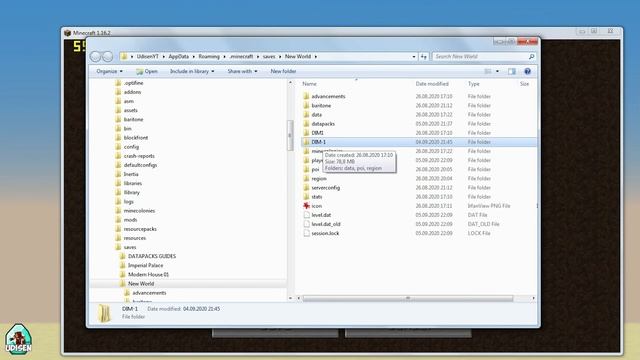This screenshot has width=640, height=360.
Task: Sort by the Name column header
Action: 309,84
